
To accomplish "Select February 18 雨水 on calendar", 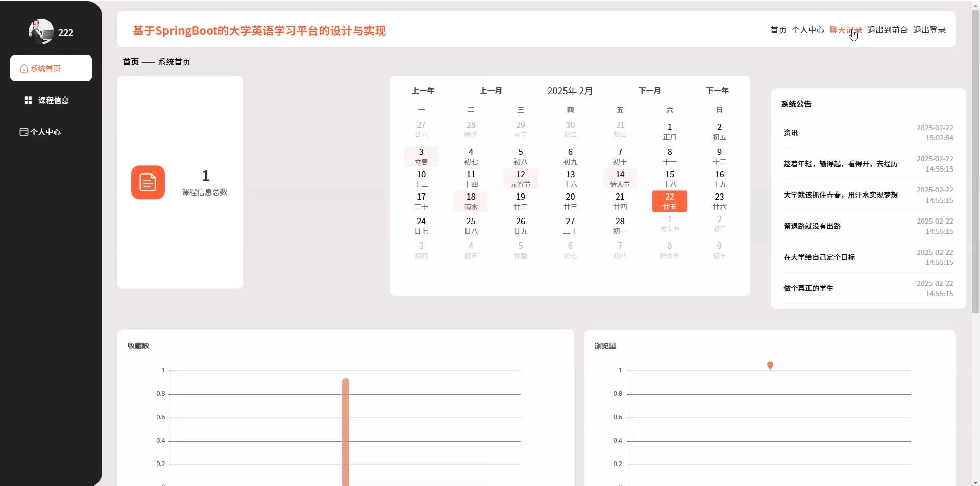I will (471, 201).
